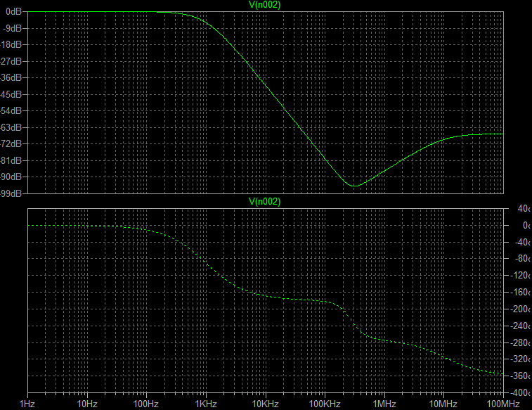Viewport: 532px width, 410px height.
Task: Select the 99dB label at the magnitude axis bottom
Action: point(11,193)
